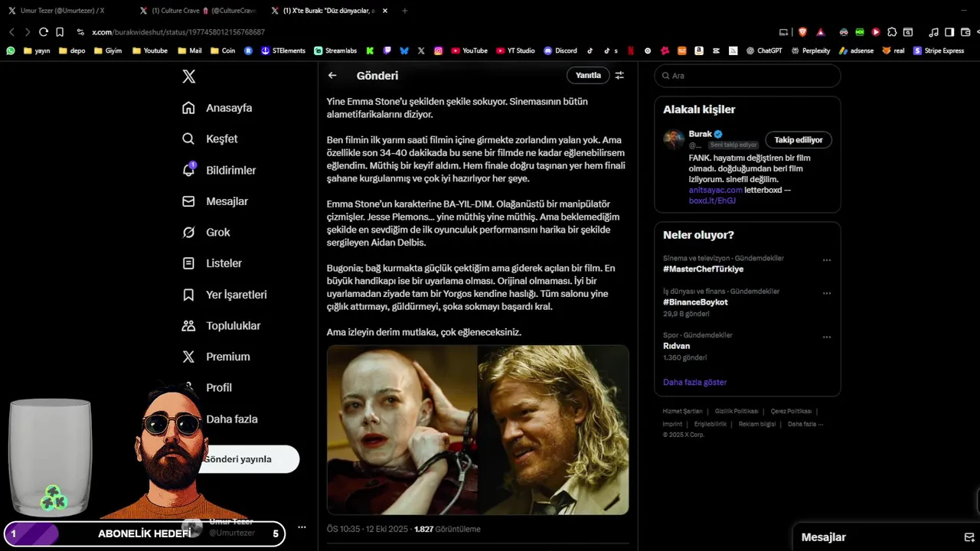Open account options next to Umur Tezer
The height and width of the screenshot is (551, 980).
pyautogui.click(x=302, y=527)
